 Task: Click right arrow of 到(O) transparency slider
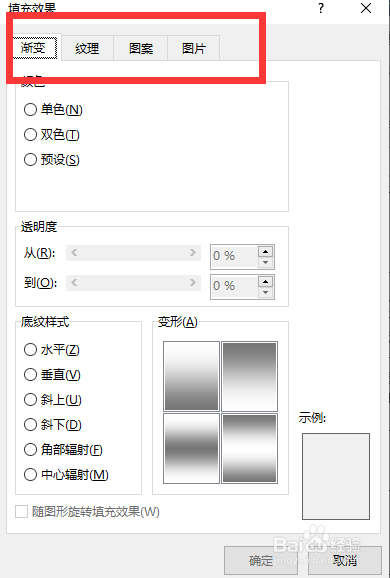pos(193,283)
